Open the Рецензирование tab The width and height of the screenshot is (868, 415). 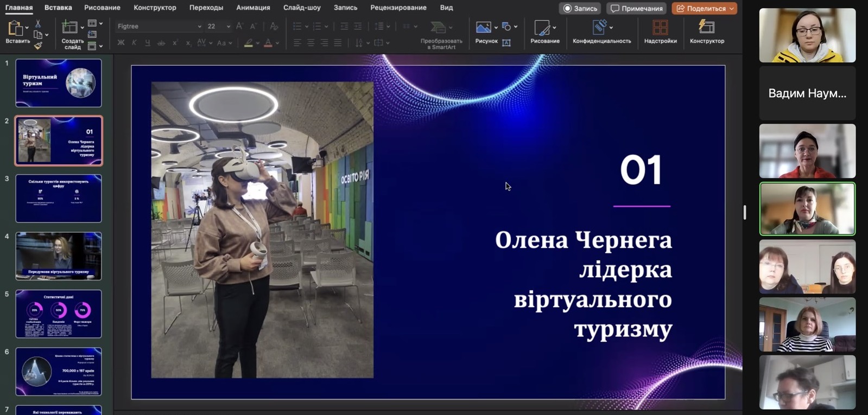click(x=398, y=8)
